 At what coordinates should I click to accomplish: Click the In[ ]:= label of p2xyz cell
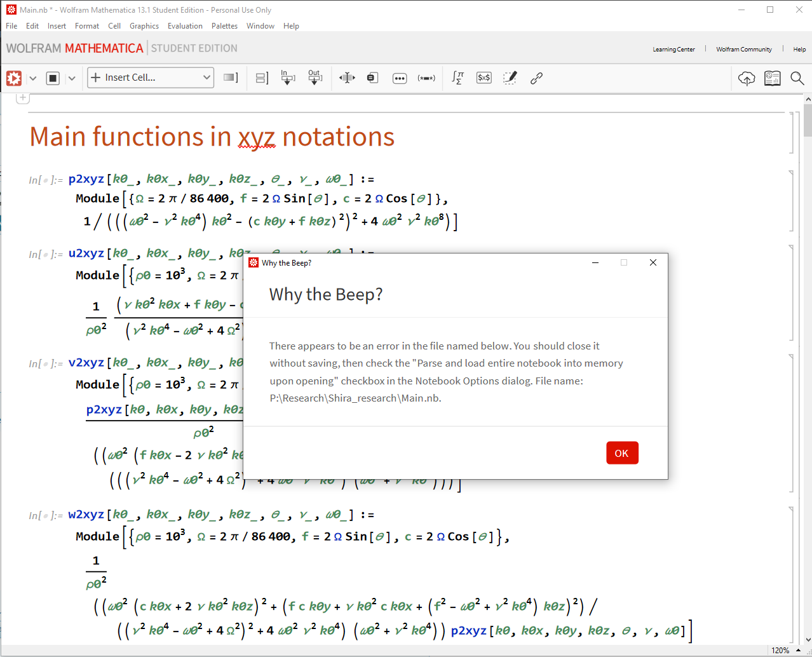(x=46, y=180)
